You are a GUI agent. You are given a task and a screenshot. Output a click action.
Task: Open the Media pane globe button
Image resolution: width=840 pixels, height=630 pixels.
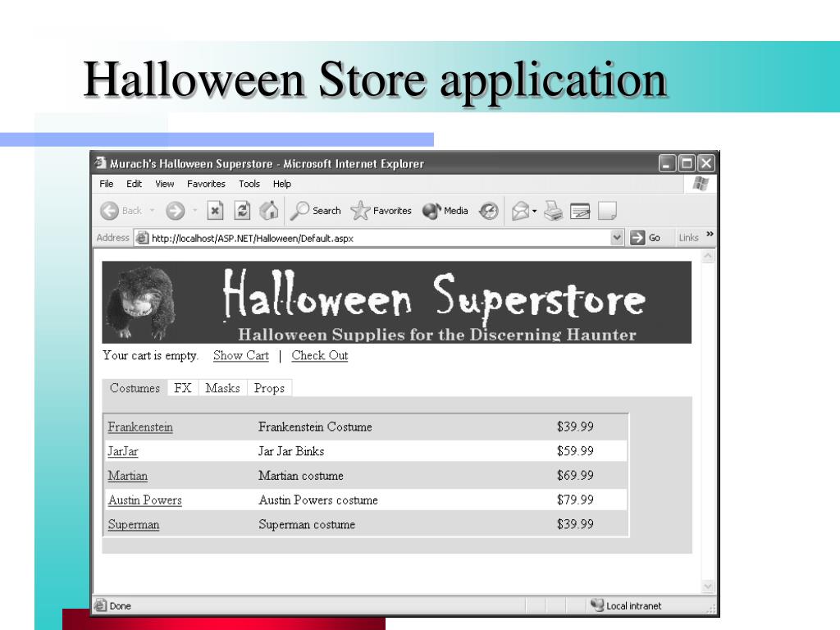click(x=445, y=211)
